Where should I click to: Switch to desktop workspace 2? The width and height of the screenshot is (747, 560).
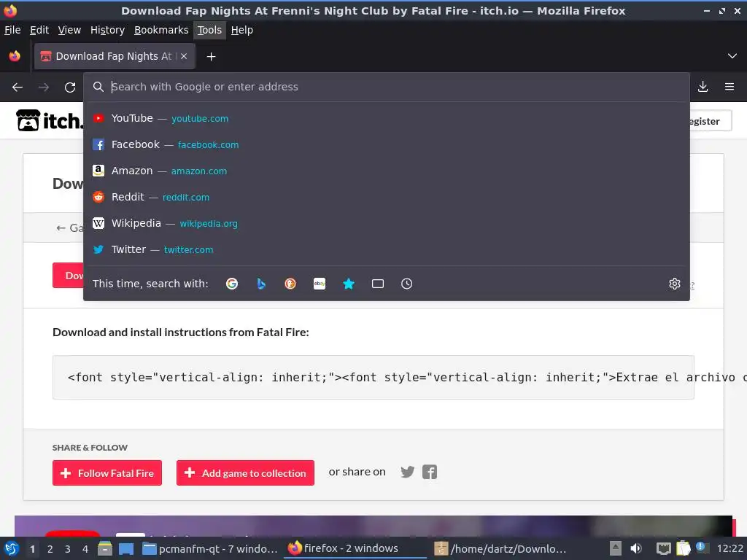(x=50, y=549)
